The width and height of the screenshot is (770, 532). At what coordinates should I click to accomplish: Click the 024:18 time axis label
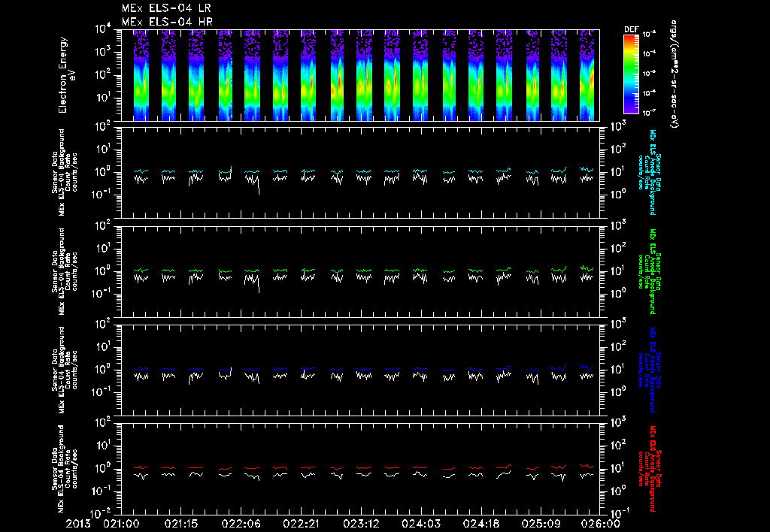click(x=480, y=524)
